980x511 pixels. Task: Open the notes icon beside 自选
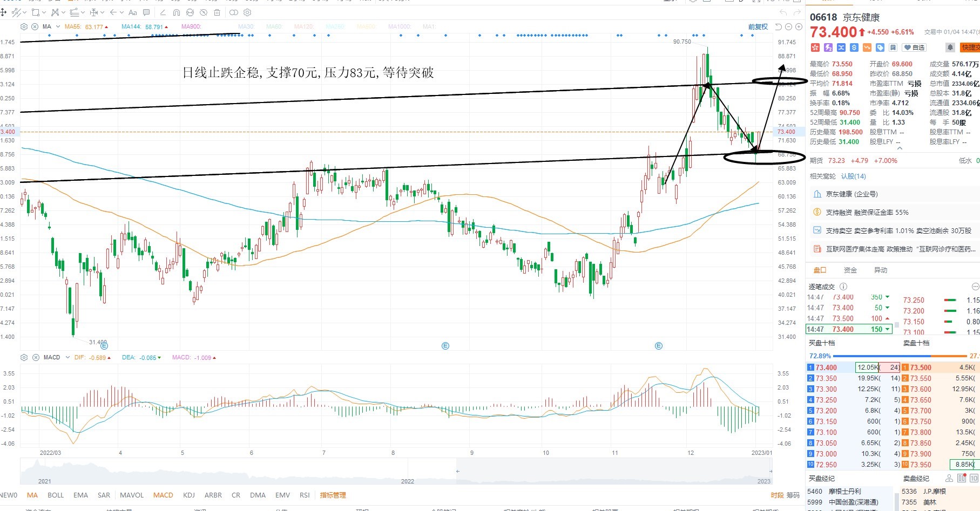[893, 47]
